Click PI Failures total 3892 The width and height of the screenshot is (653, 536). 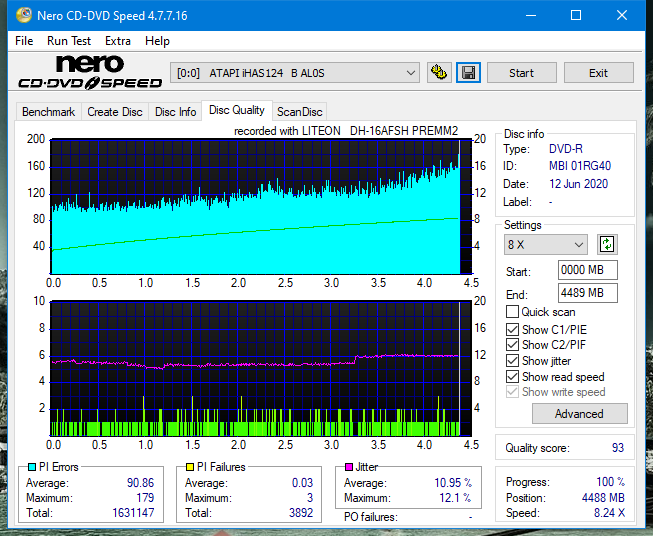(301, 513)
